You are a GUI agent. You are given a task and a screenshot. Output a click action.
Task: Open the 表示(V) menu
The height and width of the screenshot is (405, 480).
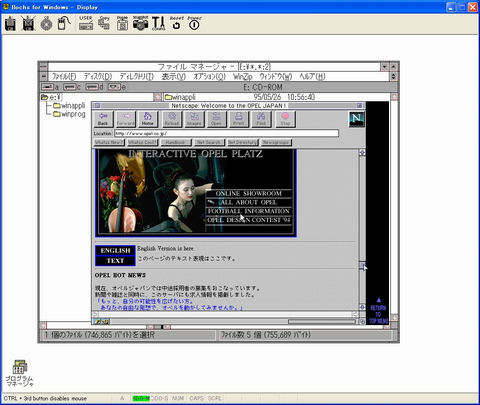point(174,77)
